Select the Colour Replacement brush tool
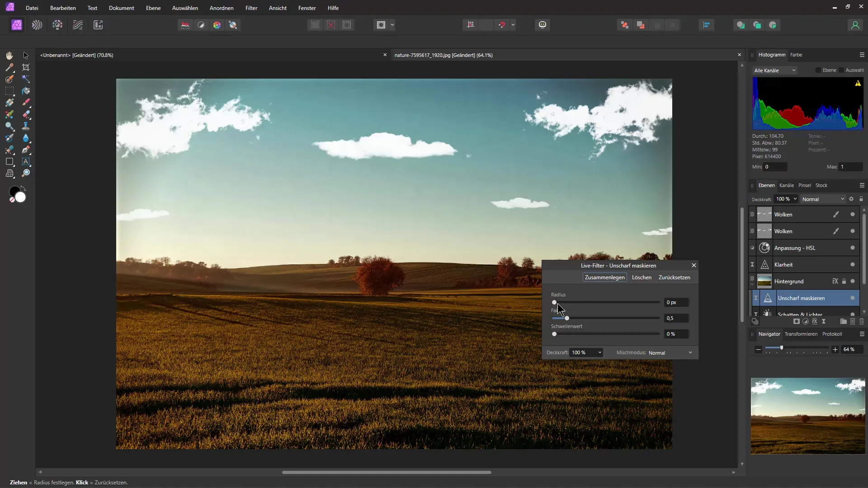868x488 pixels. pyautogui.click(x=9, y=114)
